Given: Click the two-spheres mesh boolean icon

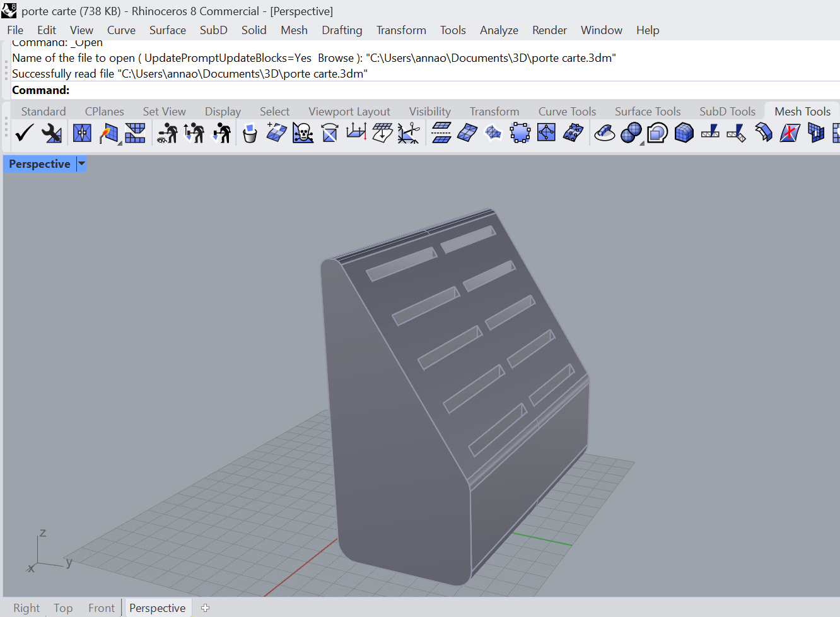Looking at the screenshot, I should tap(631, 133).
